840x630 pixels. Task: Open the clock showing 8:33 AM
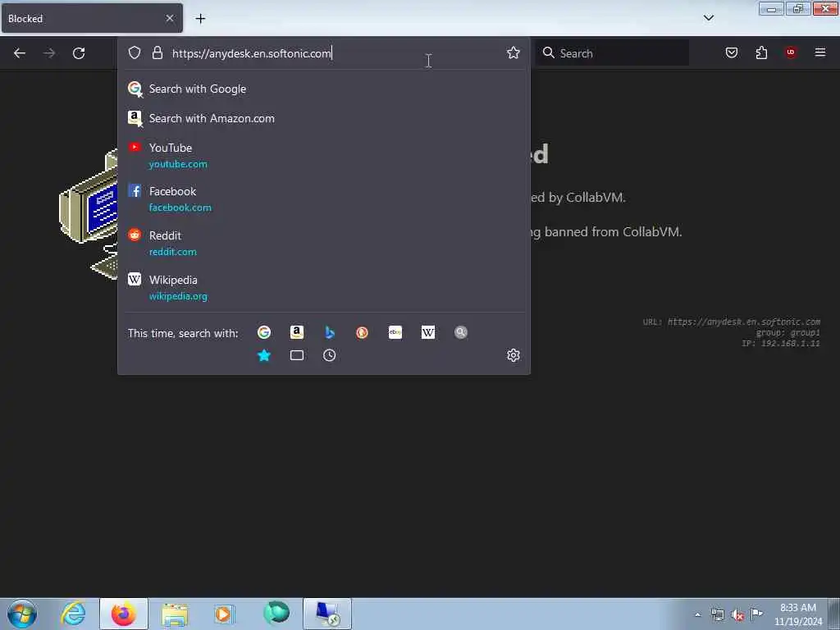click(x=797, y=614)
